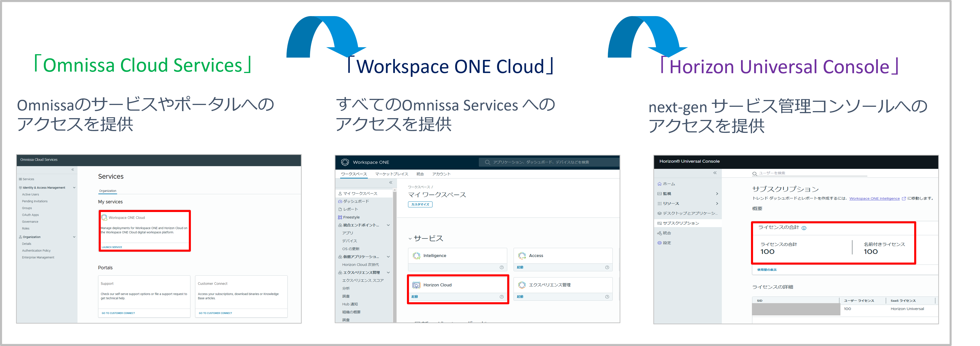Open 設定 gear in Horizon console
Viewport: 980px width, 346px height.
pyautogui.click(x=660, y=243)
